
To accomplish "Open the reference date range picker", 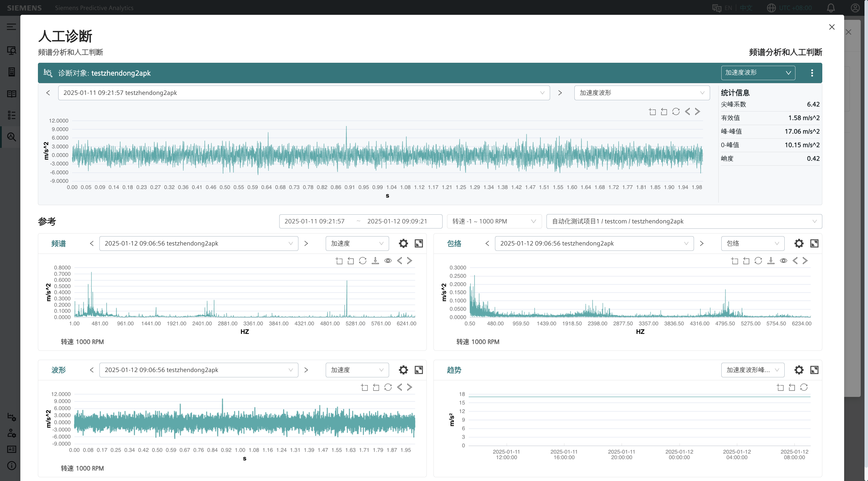I will (361, 221).
